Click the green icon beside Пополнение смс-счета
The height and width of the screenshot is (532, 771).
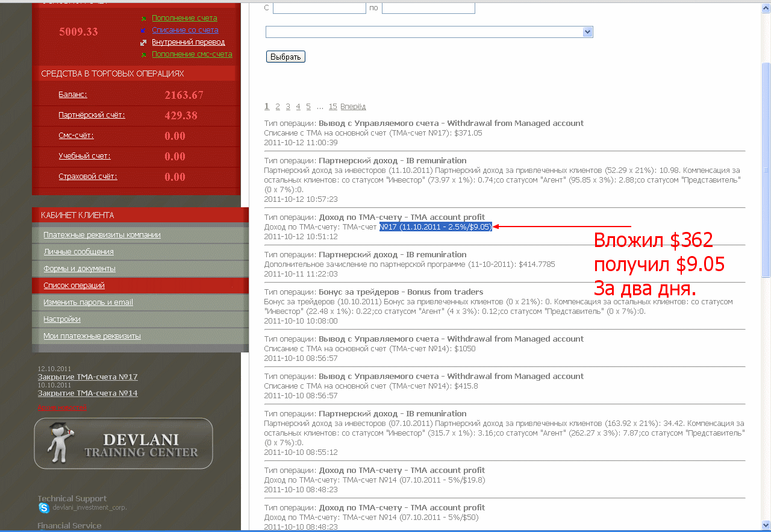143,55
